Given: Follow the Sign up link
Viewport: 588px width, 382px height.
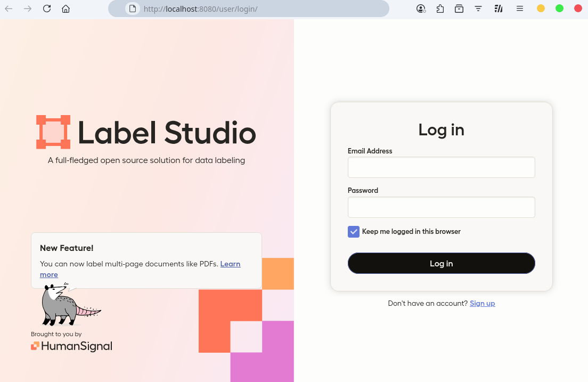Looking at the screenshot, I should pos(482,303).
